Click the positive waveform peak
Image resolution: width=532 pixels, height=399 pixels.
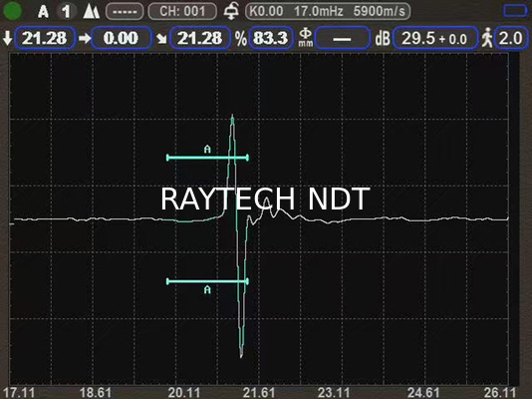(232, 118)
